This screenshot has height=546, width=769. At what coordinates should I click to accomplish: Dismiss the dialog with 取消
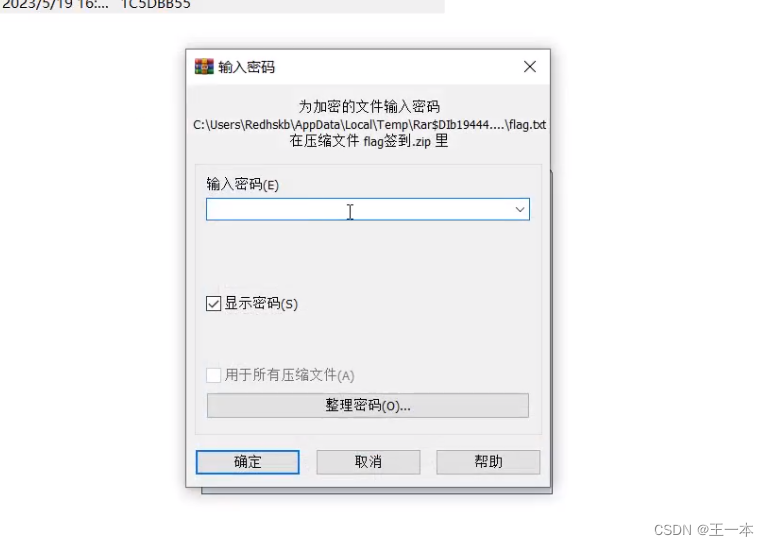[x=368, y=462]
